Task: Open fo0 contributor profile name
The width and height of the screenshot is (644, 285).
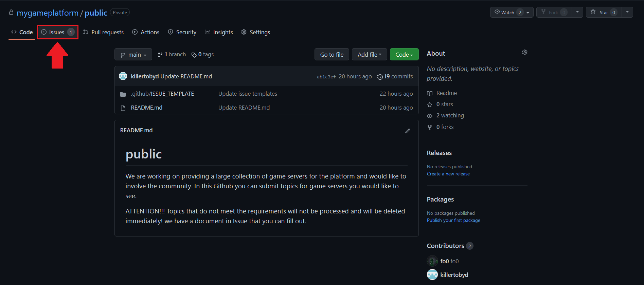Action: pos(449,261)
